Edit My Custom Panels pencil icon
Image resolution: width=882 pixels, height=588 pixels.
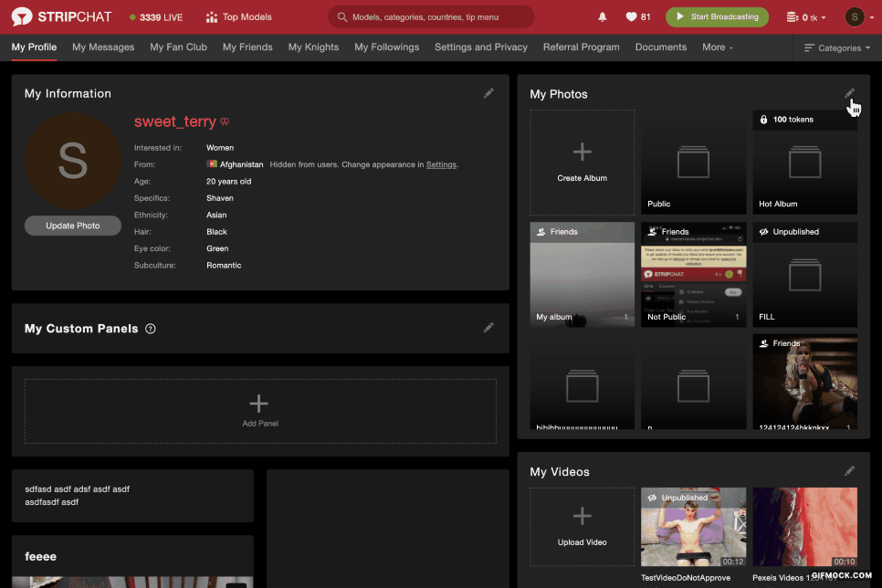pos(488,328)
